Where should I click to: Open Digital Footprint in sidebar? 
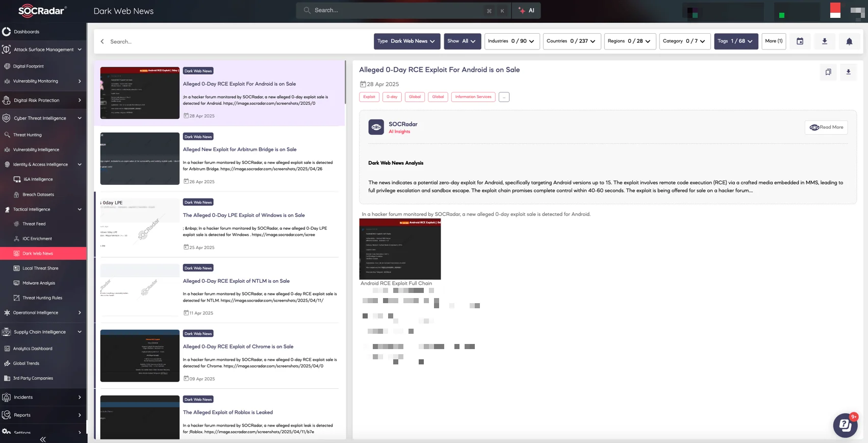pos(29,66)
